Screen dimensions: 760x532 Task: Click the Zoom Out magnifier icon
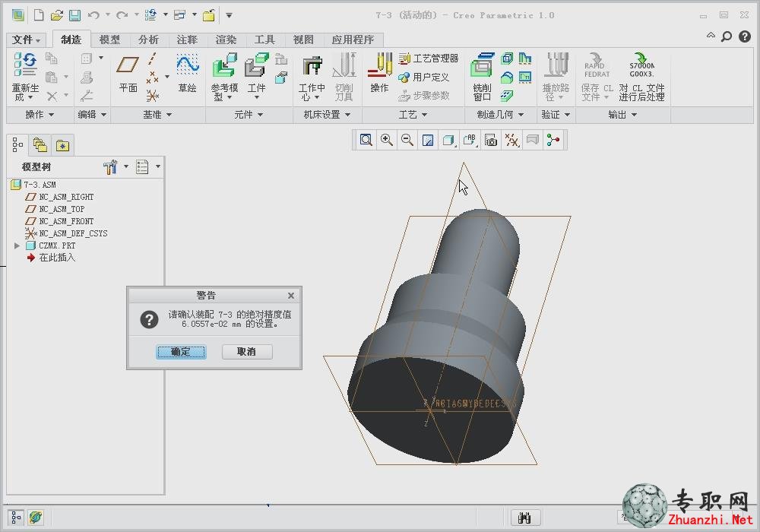pyautogui.click(x=407, y=141)
